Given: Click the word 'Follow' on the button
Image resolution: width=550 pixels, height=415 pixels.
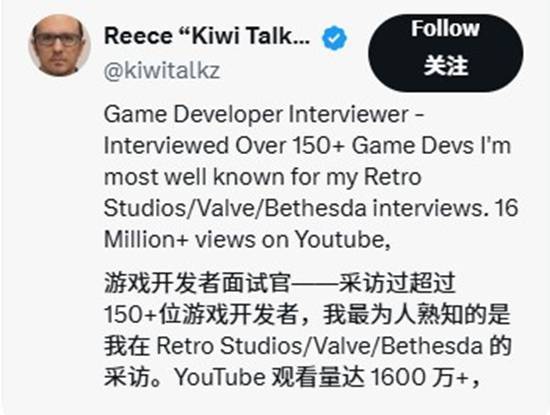Looking at the screenshot, I should click(x=445, y=28).
